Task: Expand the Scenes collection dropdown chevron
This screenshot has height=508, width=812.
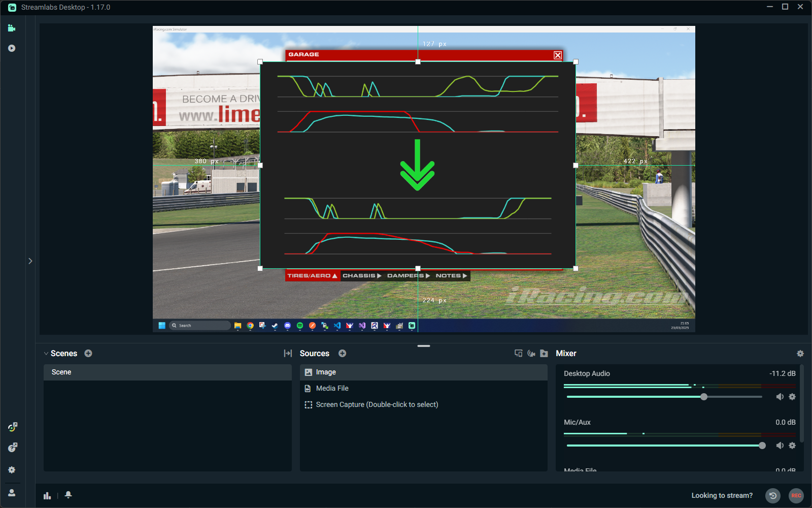Action: click(x=46, y=354)
